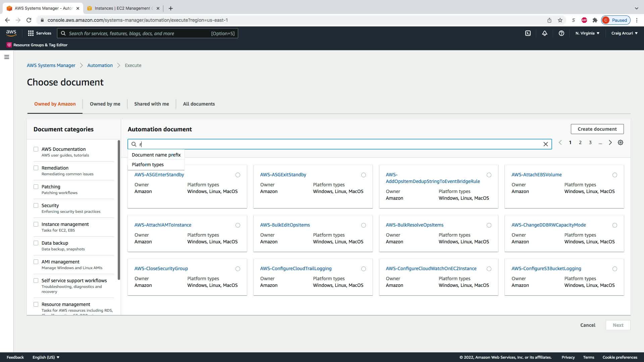Open the English (US) language dropdown
Screen dimensions: 644x362
click(x=46, y=357)
